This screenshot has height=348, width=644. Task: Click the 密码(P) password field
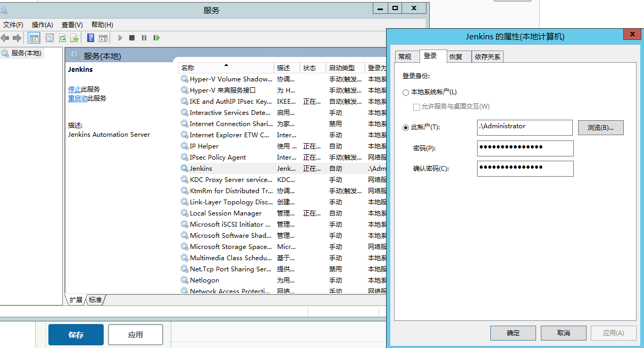click(525, 148)
